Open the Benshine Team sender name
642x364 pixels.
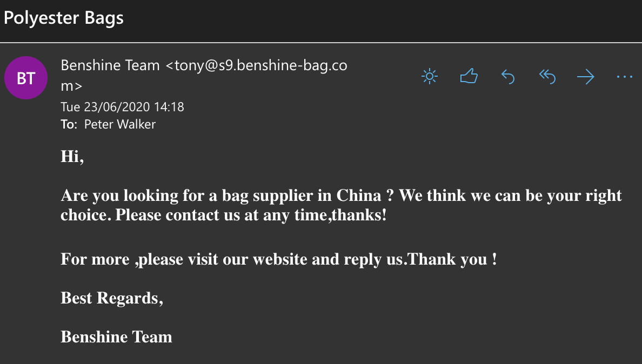[110, 66]
